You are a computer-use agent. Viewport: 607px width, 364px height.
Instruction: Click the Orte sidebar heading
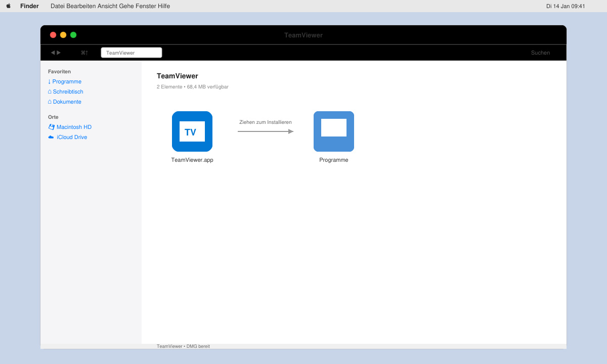click(53, 117)
